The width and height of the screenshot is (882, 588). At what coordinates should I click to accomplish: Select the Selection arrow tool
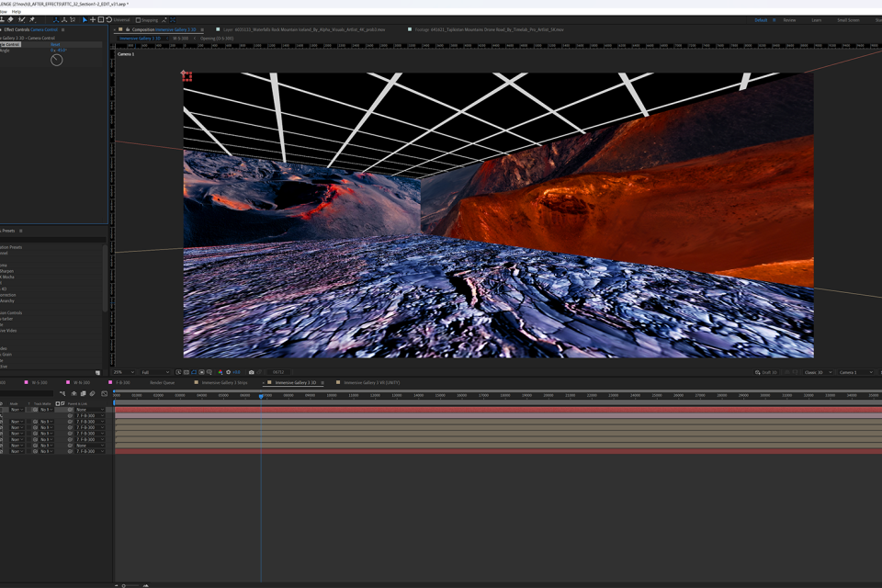coord(85,19)
